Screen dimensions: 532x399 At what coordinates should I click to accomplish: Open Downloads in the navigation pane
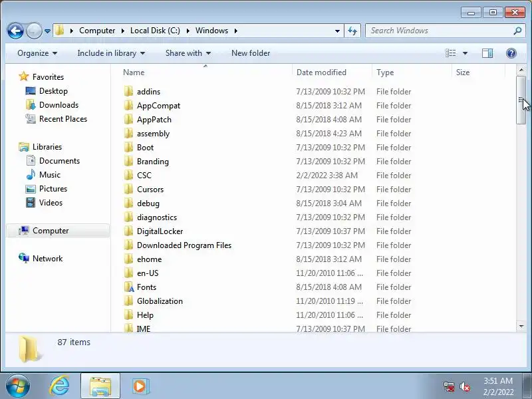tap(59, 105)
